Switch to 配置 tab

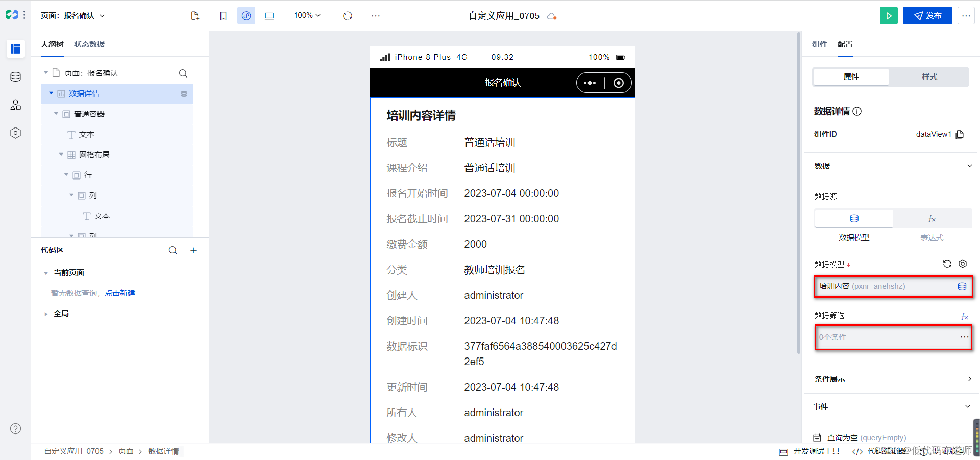click(845, 44)
